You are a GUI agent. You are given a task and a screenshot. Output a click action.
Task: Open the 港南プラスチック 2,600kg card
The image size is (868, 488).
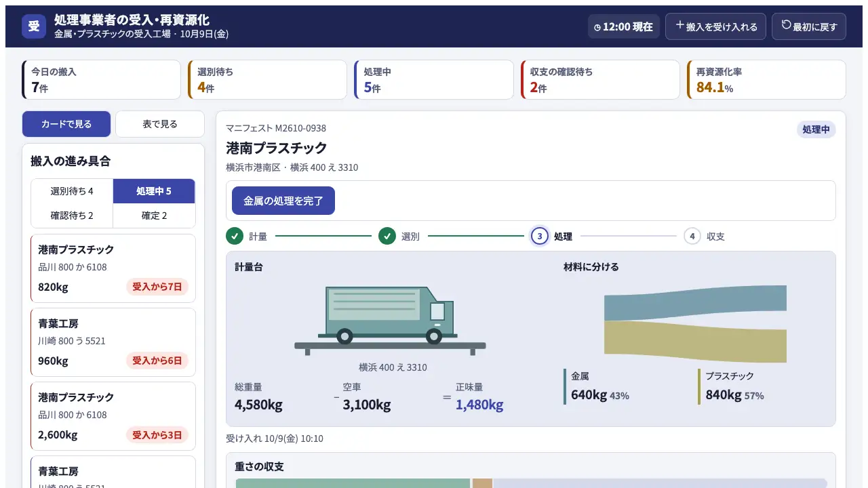[113, 416]
